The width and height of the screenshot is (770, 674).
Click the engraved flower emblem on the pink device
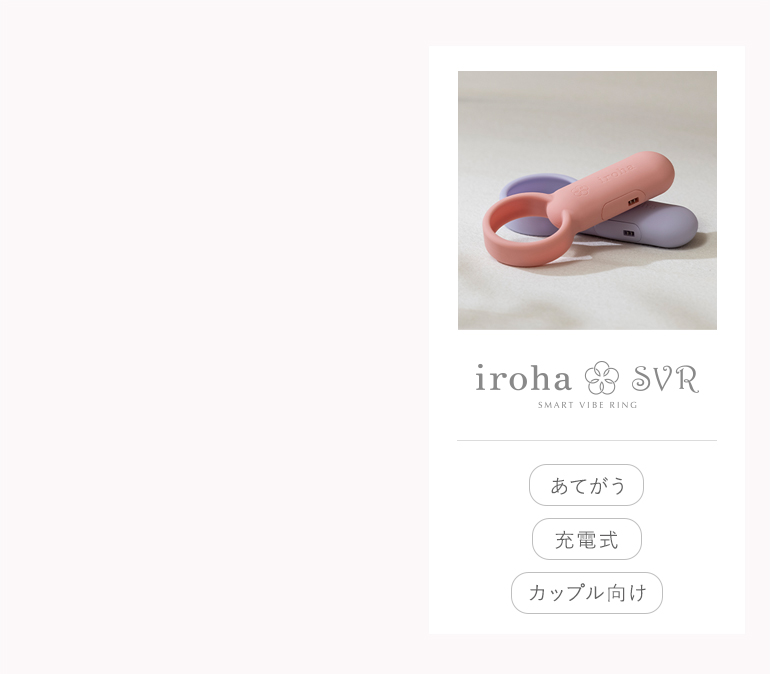pos(580,189)
